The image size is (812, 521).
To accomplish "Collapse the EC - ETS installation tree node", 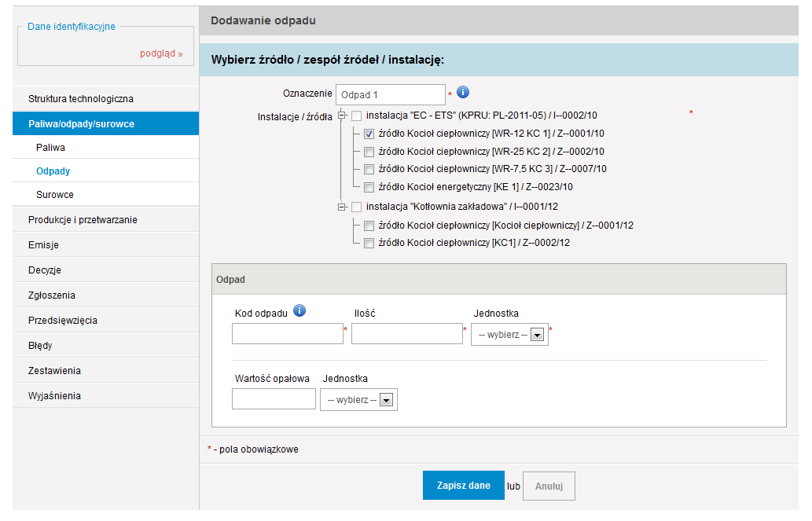I will point(341,116).
